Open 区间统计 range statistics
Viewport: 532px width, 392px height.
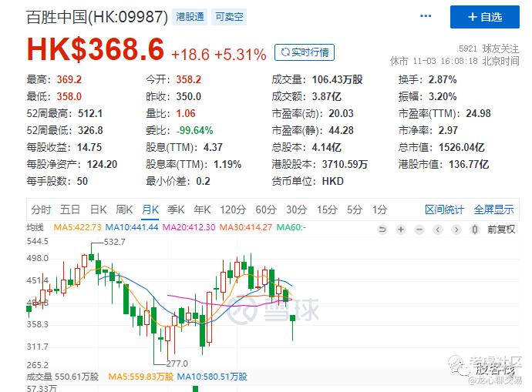pos(444,209)
